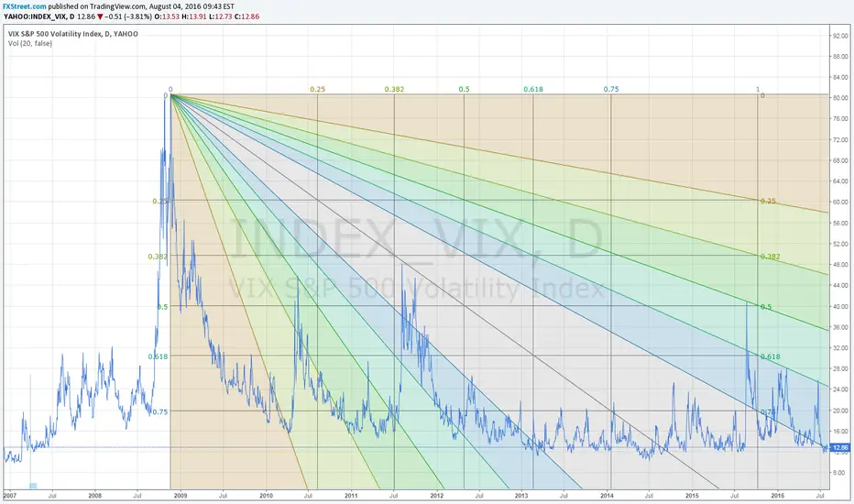This screenshot has width=854, height=504.
Task: Click the 84.00 price axis label
Action: point(840,77)
